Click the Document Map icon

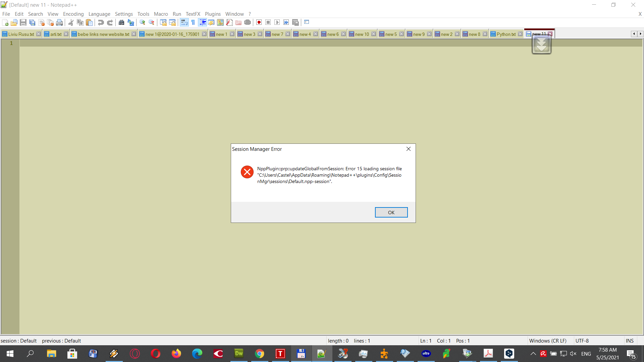point(220,22)
